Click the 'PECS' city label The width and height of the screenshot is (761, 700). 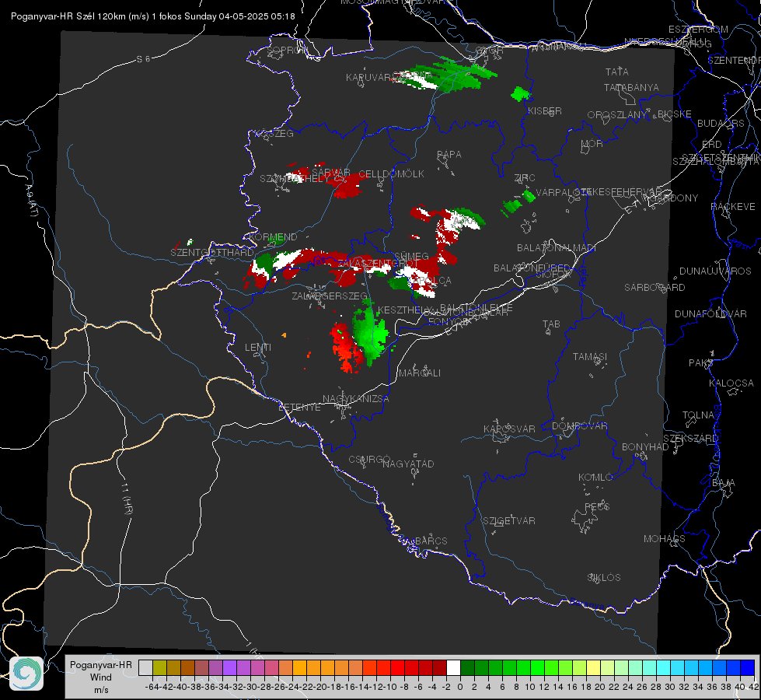pyautogui.click(x=596, y=506)
